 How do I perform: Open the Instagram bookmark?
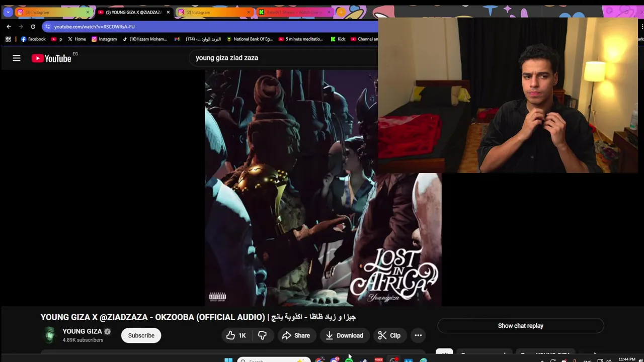point(104,39)
